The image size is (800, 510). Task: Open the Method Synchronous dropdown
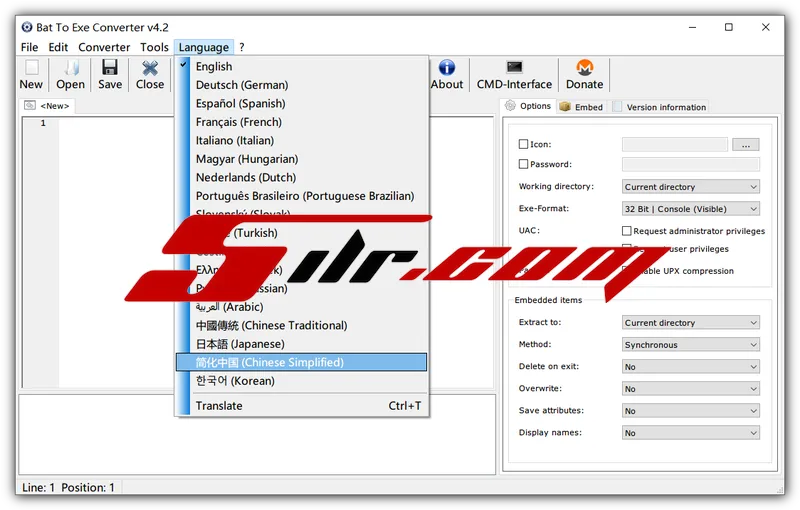point(690,345)
